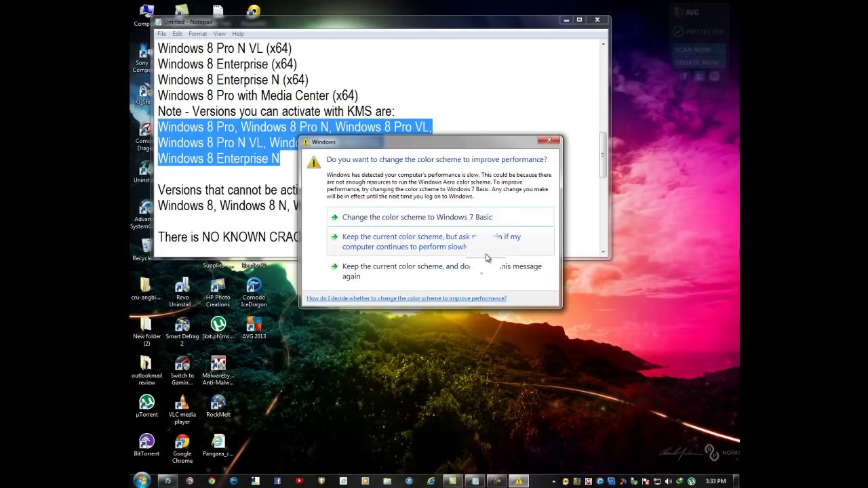Select Malwarebytes Anti-Malware desktop icon
This screenshot has width=868, height=488.
(218, 371)
